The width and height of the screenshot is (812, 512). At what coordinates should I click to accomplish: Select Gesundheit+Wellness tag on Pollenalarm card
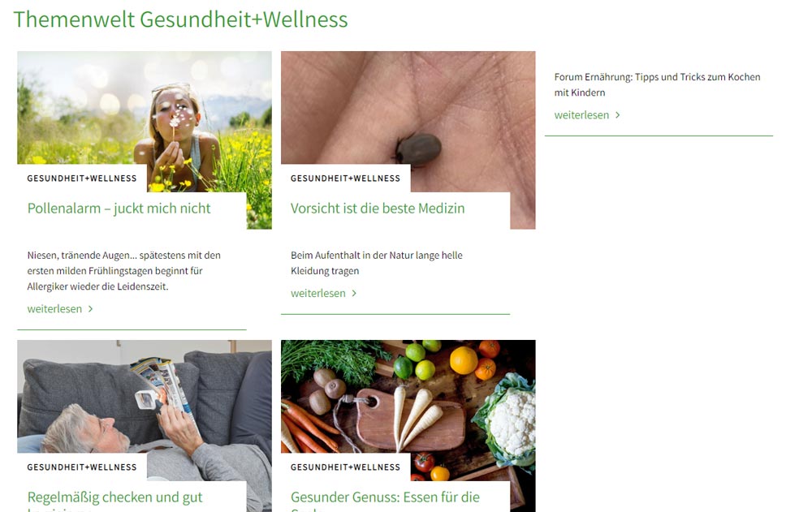[82, 179]
